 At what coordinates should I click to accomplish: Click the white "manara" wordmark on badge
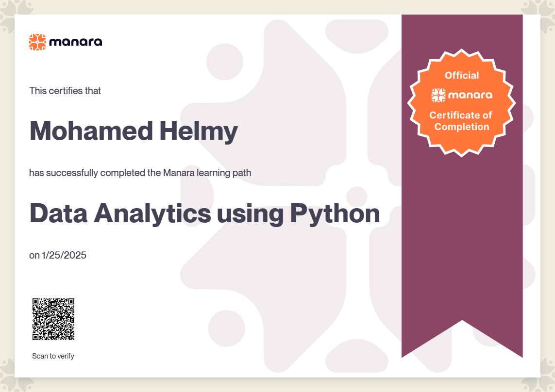click(470, 95)
